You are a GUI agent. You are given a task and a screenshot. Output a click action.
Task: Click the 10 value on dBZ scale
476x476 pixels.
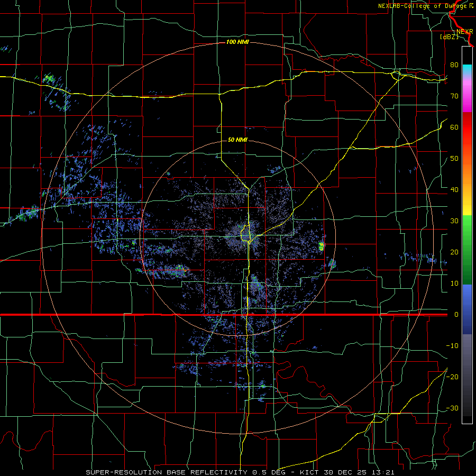[454, 283]
